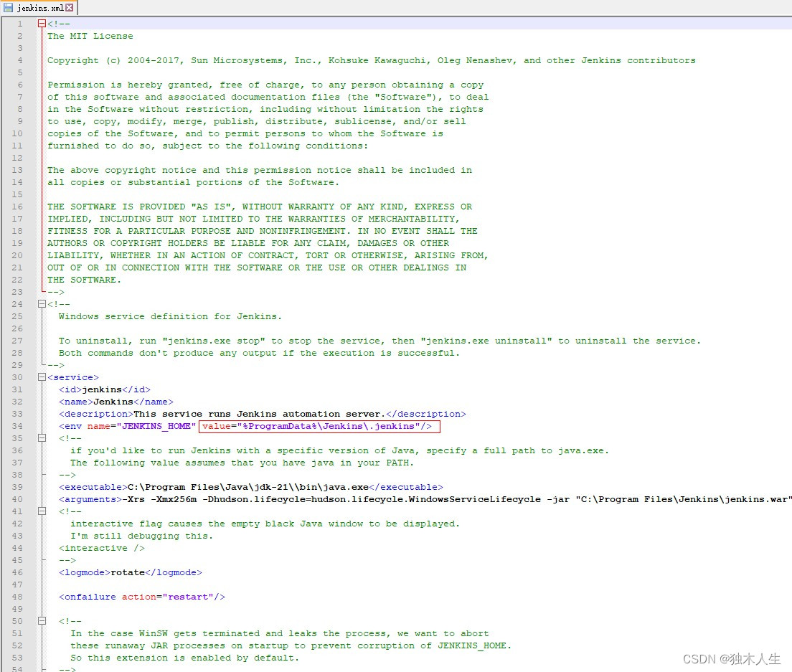Click 'these runaway JAR processes' comment line
Viewport: 792px width, 672px height.
[x=291, y=645]
